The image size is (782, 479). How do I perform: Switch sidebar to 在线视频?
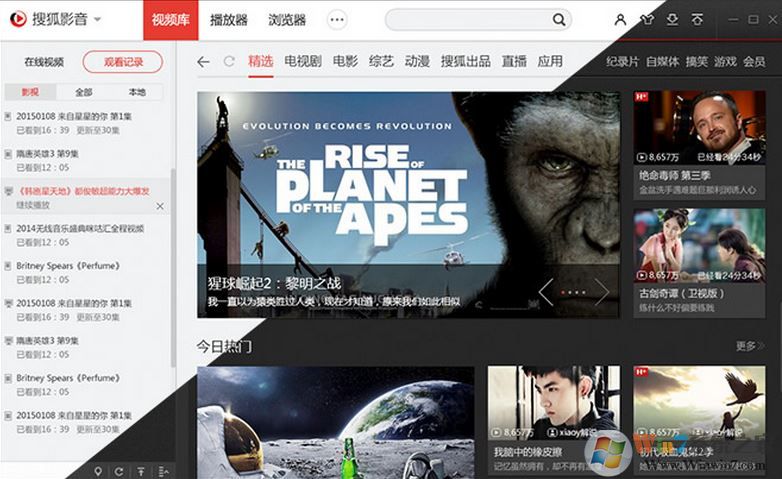[44, 62]
